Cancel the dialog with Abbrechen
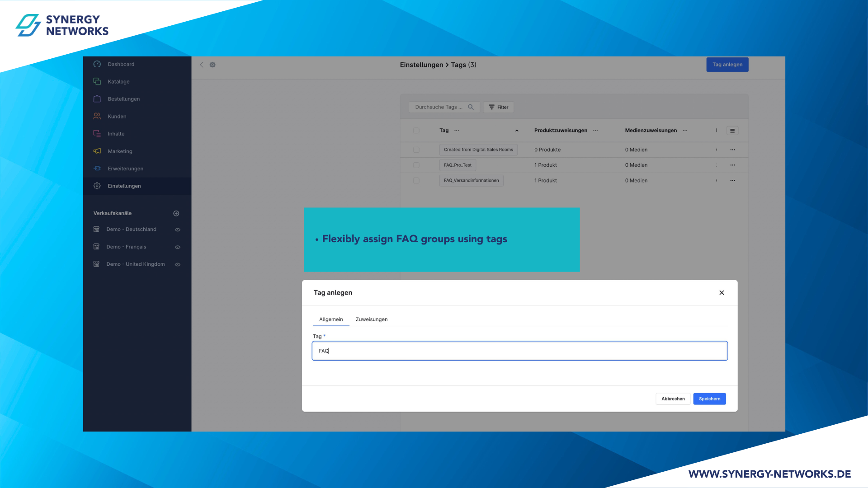This screenshot has width=868, height=488. pos(673,399)
